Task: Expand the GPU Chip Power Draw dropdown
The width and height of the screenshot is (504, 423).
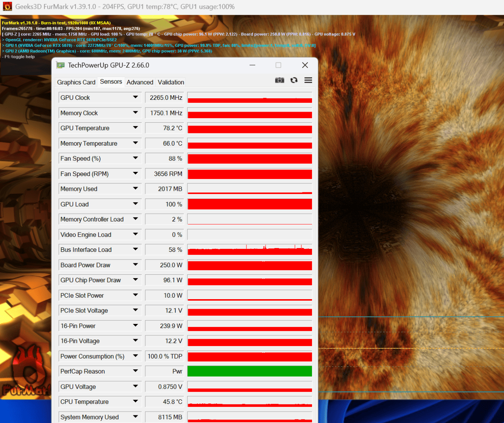Action: tap(135, 280)
